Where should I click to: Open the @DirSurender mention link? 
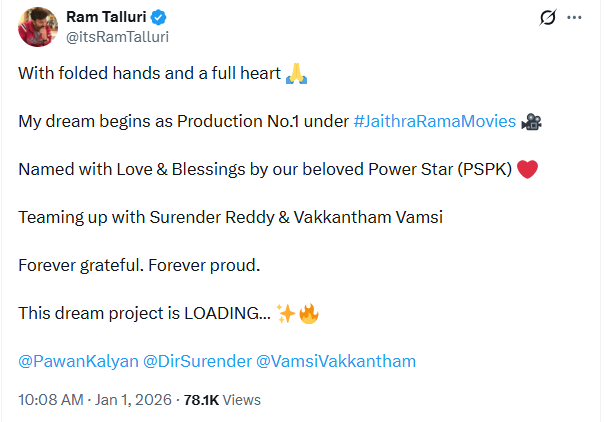point(196,361)
